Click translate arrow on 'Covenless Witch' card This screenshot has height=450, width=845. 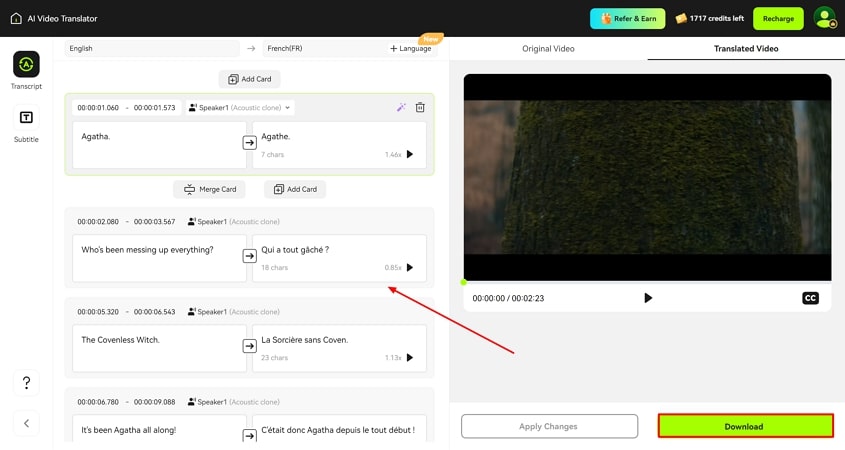(250, 346)
